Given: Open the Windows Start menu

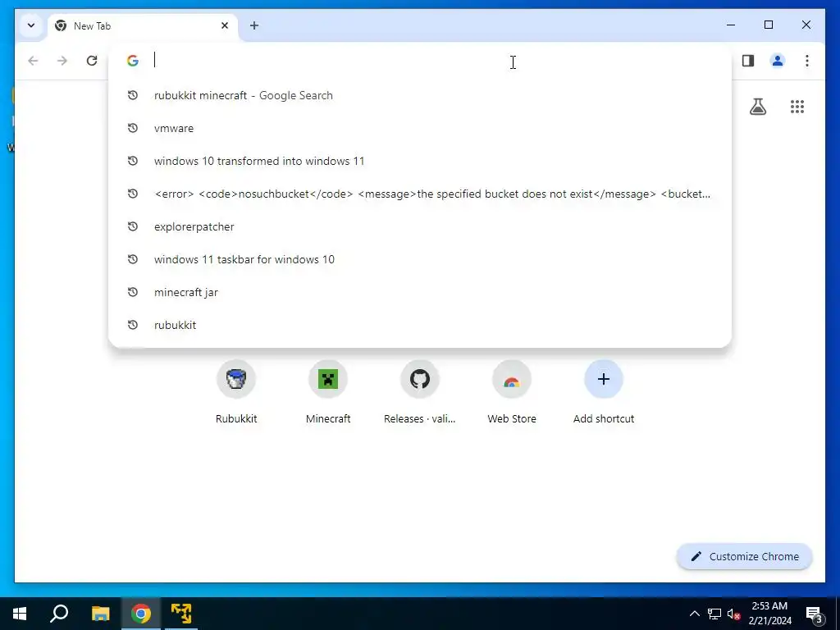Looking at the screenshot, I should (20, 614).
